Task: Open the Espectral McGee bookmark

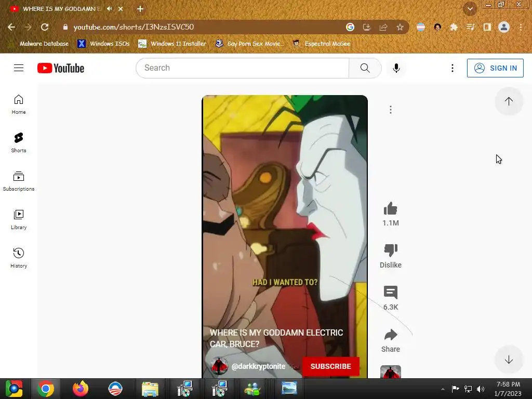Action: [322, 44]
